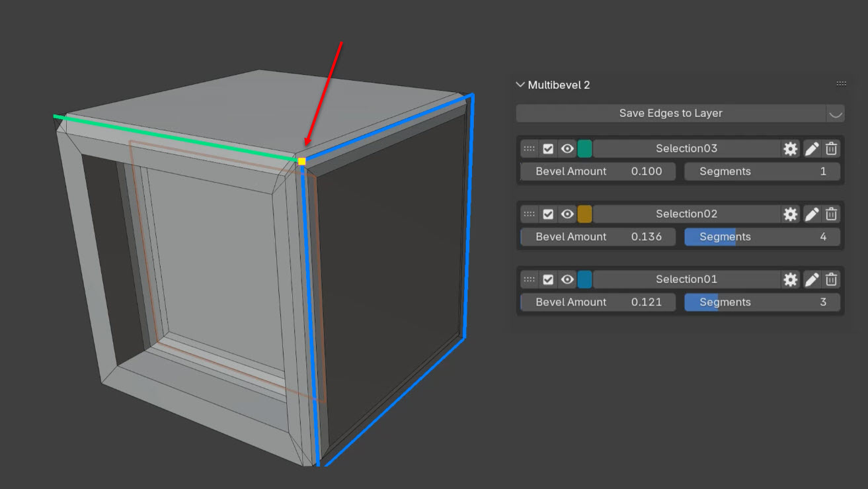The width and height of the screenshot is (868, 489).
Task: Grab the Selection02 drag handle dots
Action: 529,214
